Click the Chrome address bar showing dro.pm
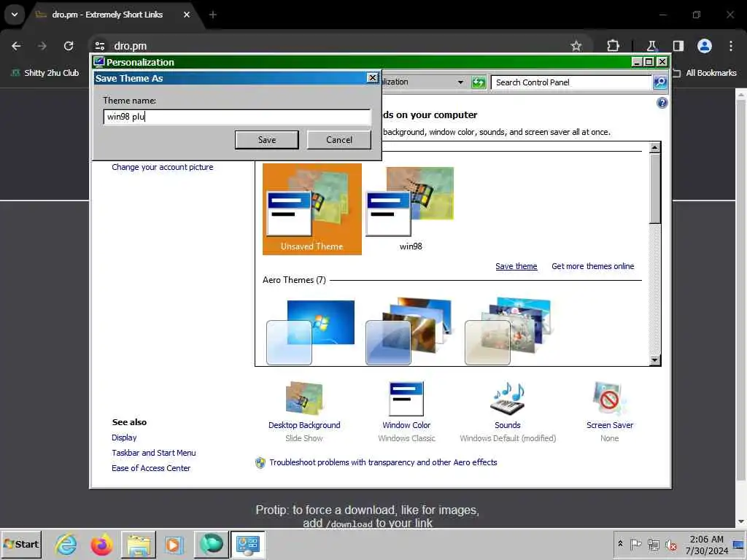The image size is (747, 560). (x=333, y=46)
